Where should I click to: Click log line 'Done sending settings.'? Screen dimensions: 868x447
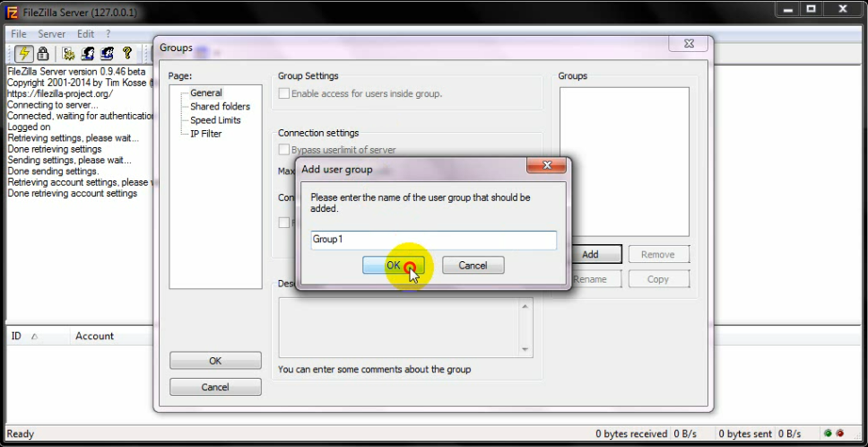pos(53,171)
